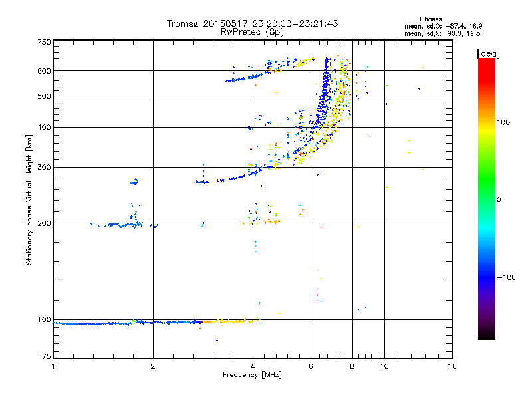Click the 'RwPretec (8p)' subtitle
Image resolution: width=532 pixels, height=399 pixels.
(252, 32)
